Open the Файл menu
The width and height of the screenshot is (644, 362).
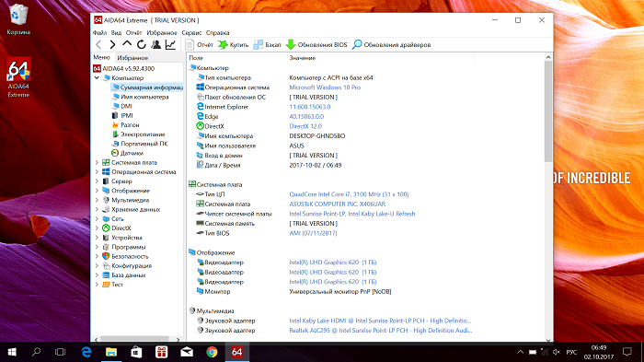99,33
